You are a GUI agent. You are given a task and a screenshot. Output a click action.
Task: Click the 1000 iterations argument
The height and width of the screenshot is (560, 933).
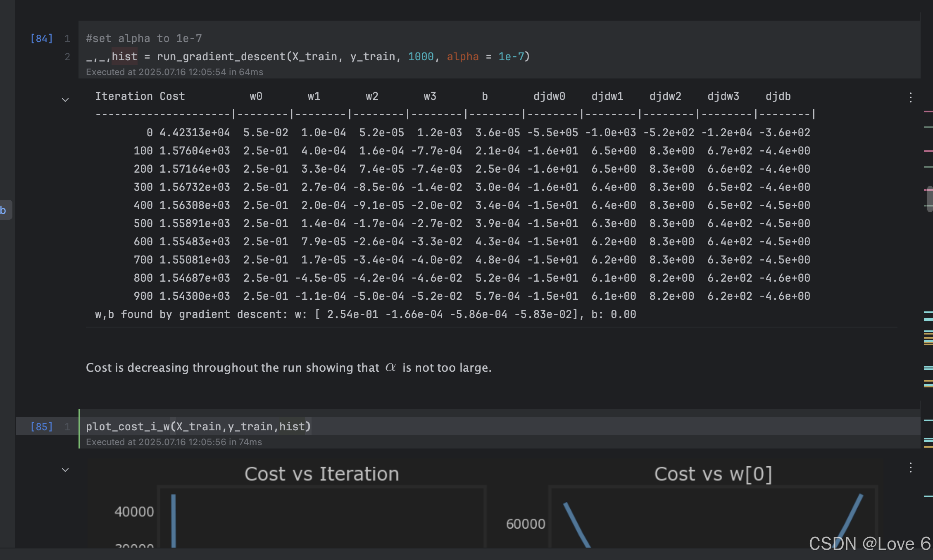(x=421, y=57)
